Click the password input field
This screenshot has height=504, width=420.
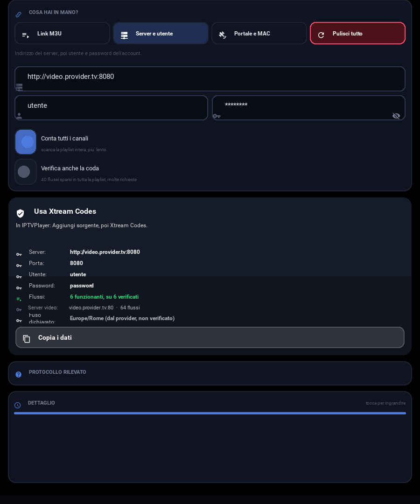pyautogui.click(x=308, y=108)
